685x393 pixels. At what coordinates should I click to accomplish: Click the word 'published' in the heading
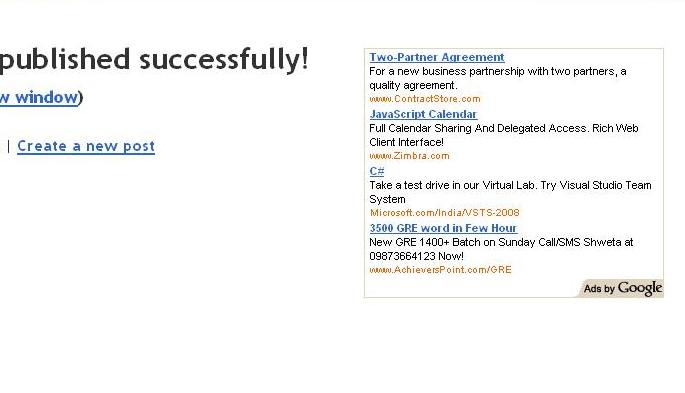click(x=65, y=61)
